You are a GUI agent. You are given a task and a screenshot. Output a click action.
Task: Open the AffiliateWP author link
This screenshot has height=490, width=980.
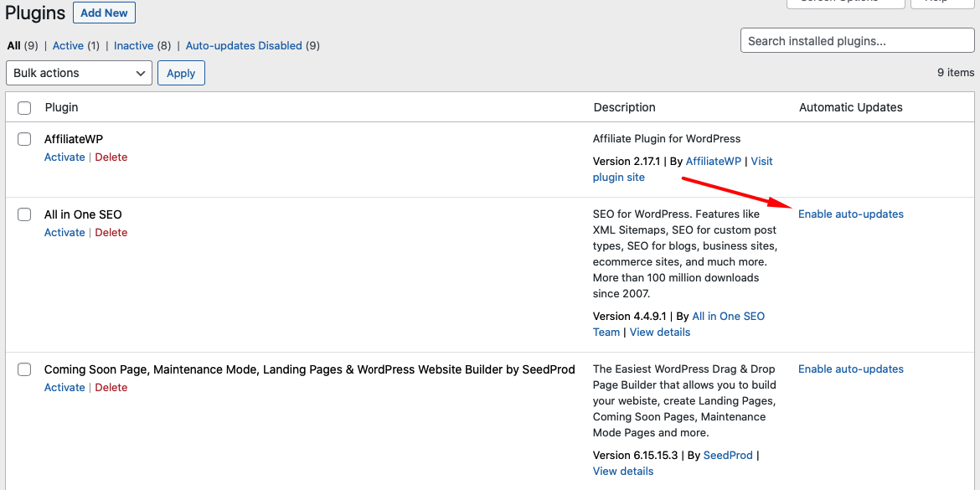tap(713, 161)
